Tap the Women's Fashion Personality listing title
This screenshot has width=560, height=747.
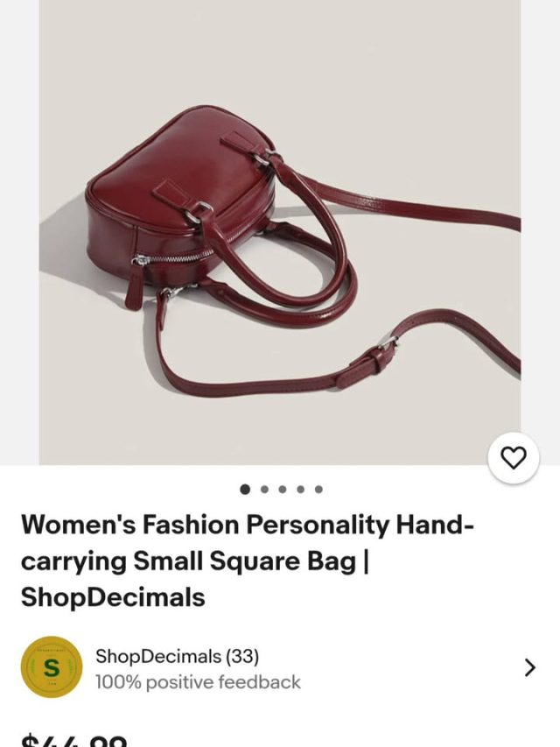click(247, 560)
